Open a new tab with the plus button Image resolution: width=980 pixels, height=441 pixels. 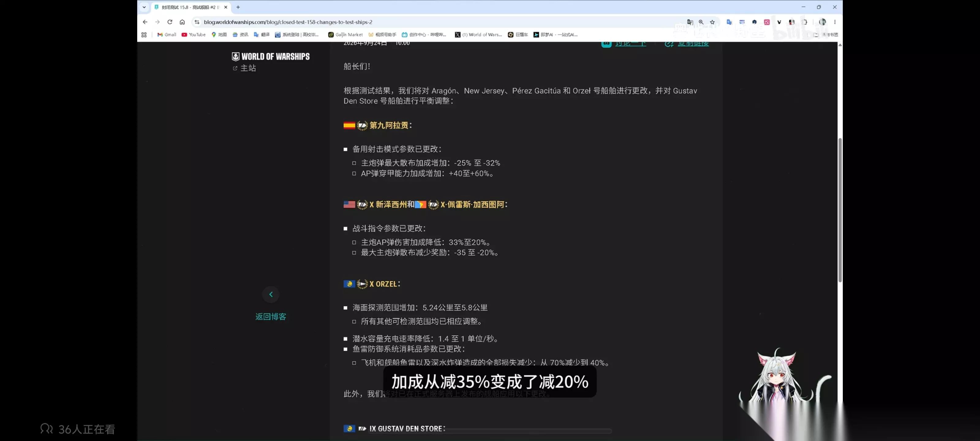[x=238, y=7]
